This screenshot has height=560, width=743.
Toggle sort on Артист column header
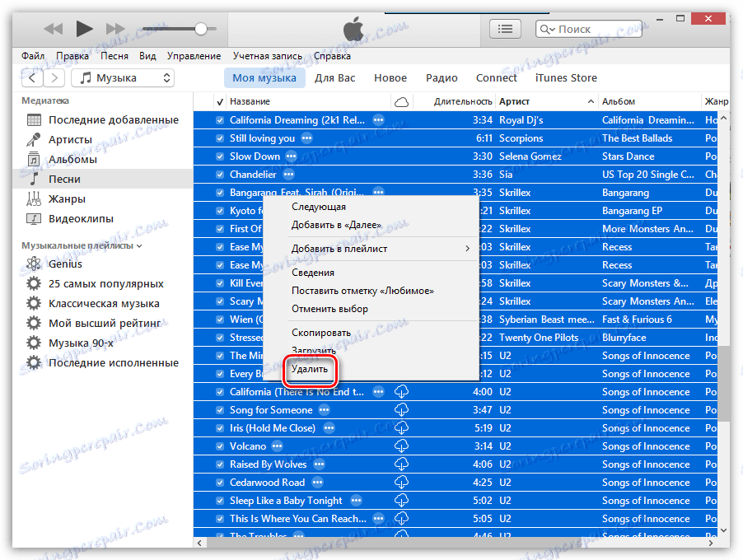[547, 101]
